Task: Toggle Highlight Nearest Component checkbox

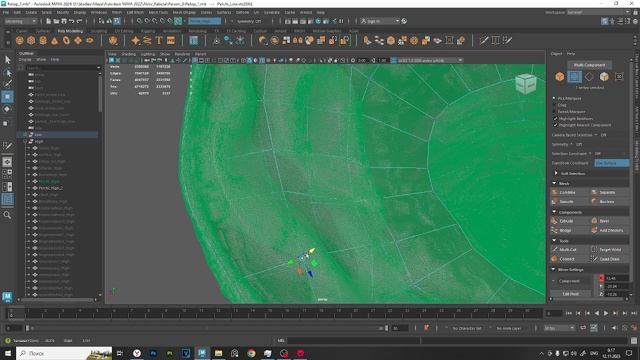Action: (555, 125)
